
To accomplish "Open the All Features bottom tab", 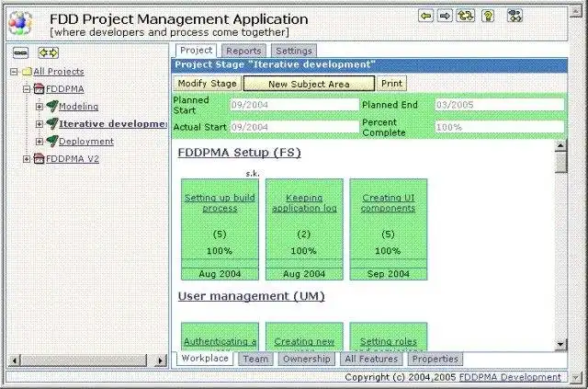I will point(371,359).
